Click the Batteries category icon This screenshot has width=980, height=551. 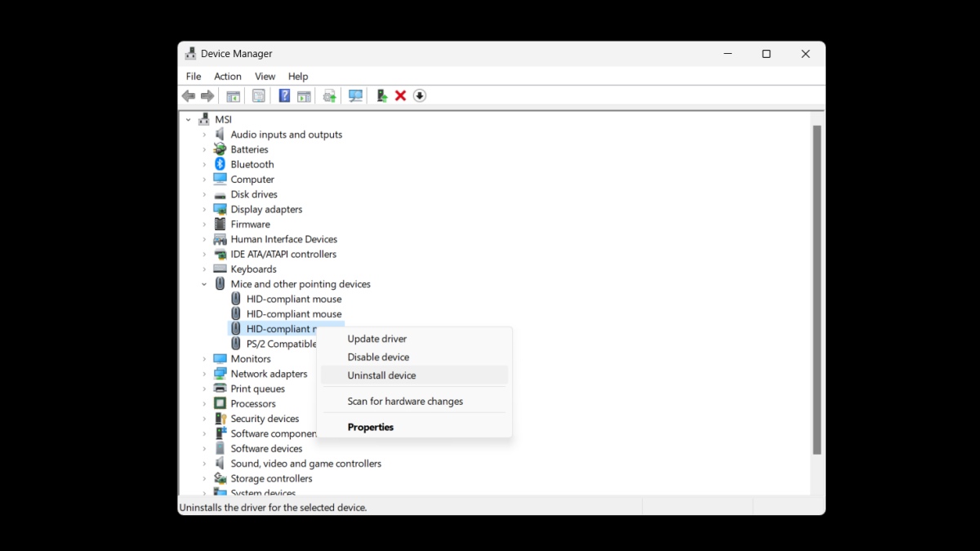[220, 149]
